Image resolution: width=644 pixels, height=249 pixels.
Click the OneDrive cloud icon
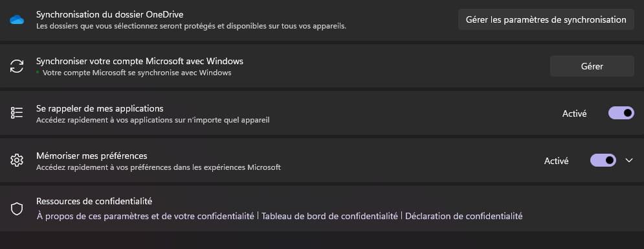coord(17,19)
